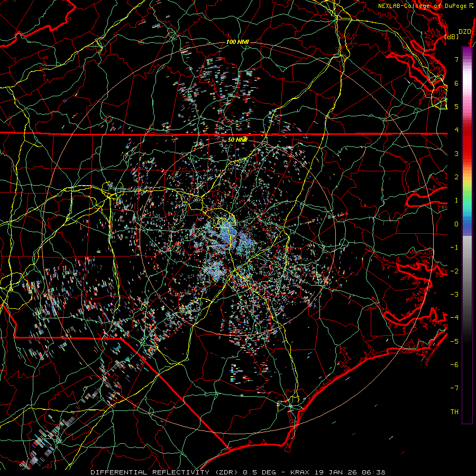Image resolution: width=476 pixels, height=476 pixels.
Task: Click the -7 value on the color scale
Action: coord(454,388)
